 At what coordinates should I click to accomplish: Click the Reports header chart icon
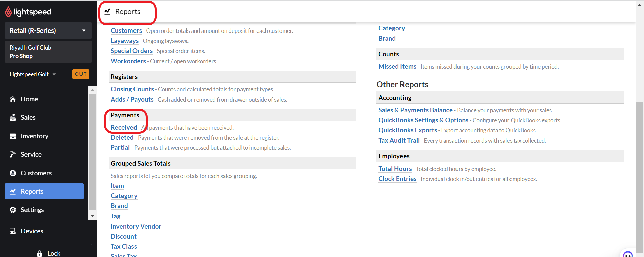coord(107,12)
